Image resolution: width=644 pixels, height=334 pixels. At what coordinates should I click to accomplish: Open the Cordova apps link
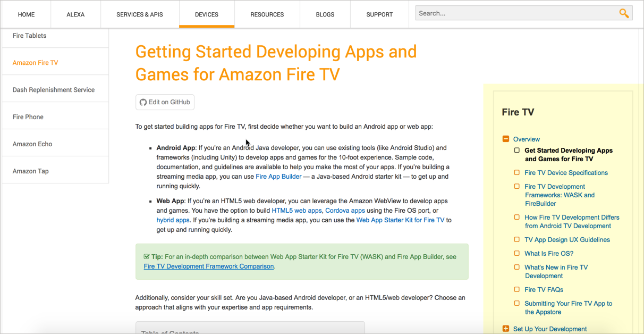345,211
